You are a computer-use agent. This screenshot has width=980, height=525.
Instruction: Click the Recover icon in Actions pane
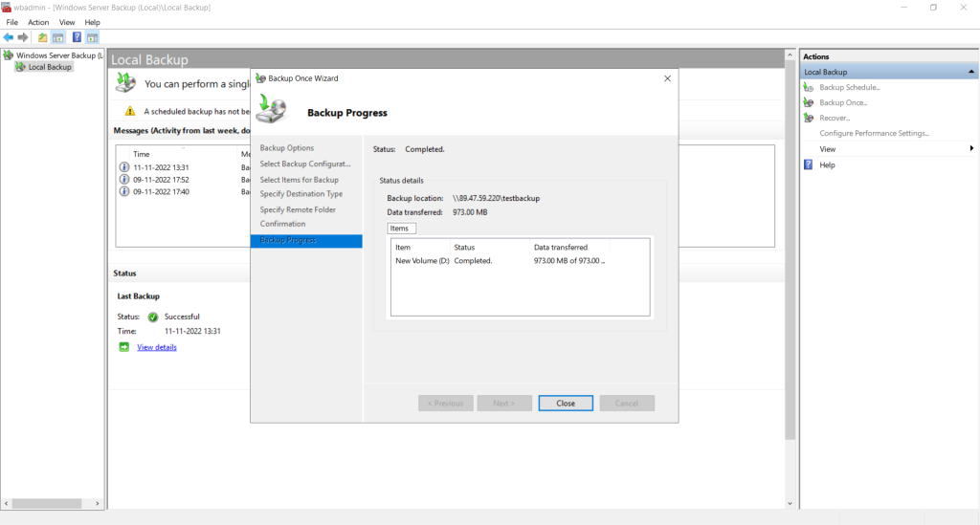tap(808, 118)
